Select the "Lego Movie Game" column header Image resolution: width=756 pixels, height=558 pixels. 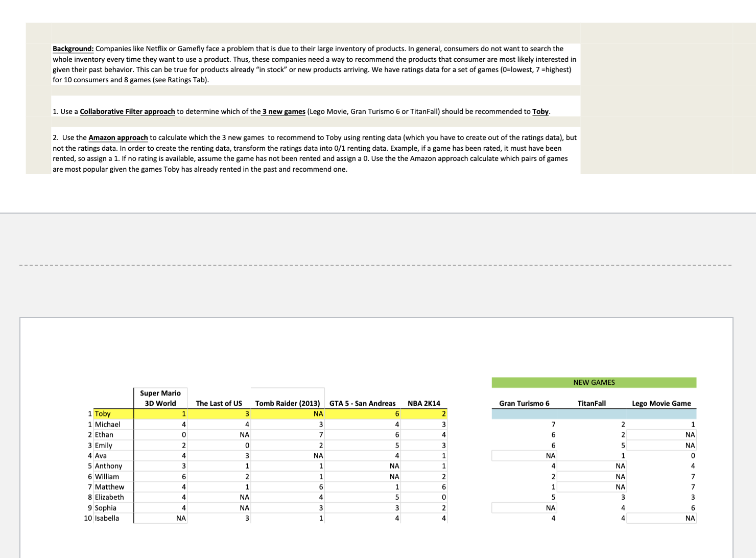pyautogui.click(x=661, y=403)
